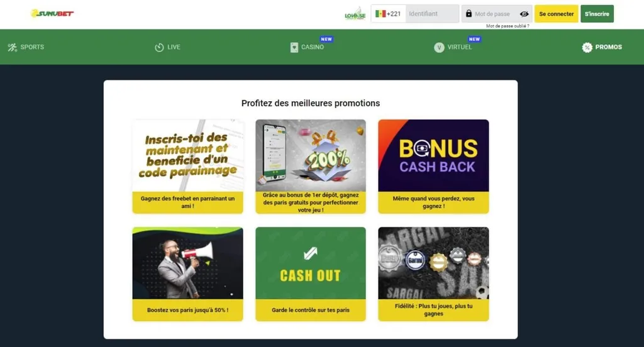Focus the Mot de passe field
Viewport: 644px width, 347px height.
(495, 14)
